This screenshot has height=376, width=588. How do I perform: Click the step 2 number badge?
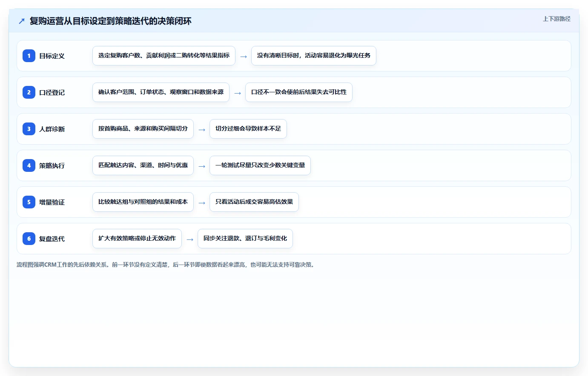tap(29, 92)
